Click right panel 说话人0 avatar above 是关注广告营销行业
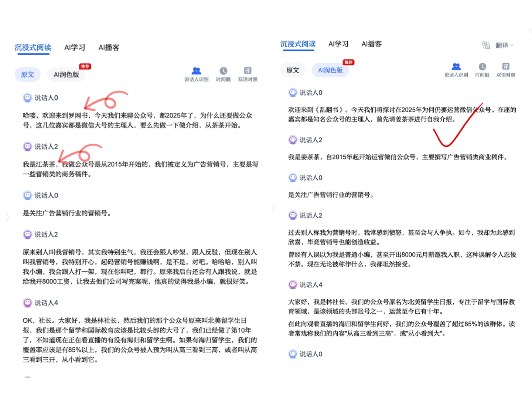The width and height of the screenshot is (532, 399). 293,178
